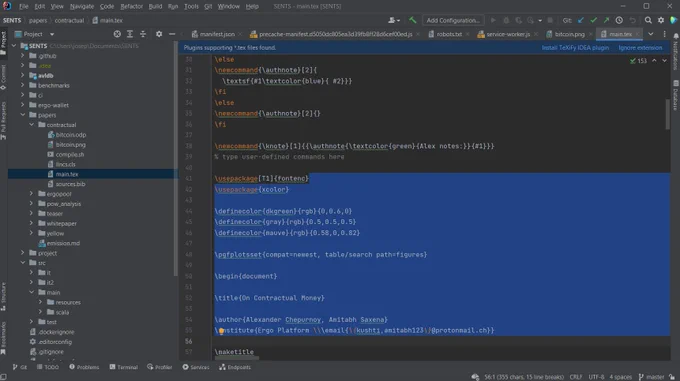680x381 pixels.
Task: Click the Rollback undo icon
Action: [632, 20]
